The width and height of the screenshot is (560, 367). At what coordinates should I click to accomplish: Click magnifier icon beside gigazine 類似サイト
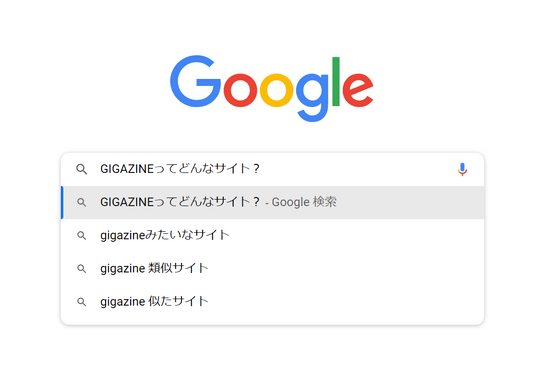(x=82, y=269)
